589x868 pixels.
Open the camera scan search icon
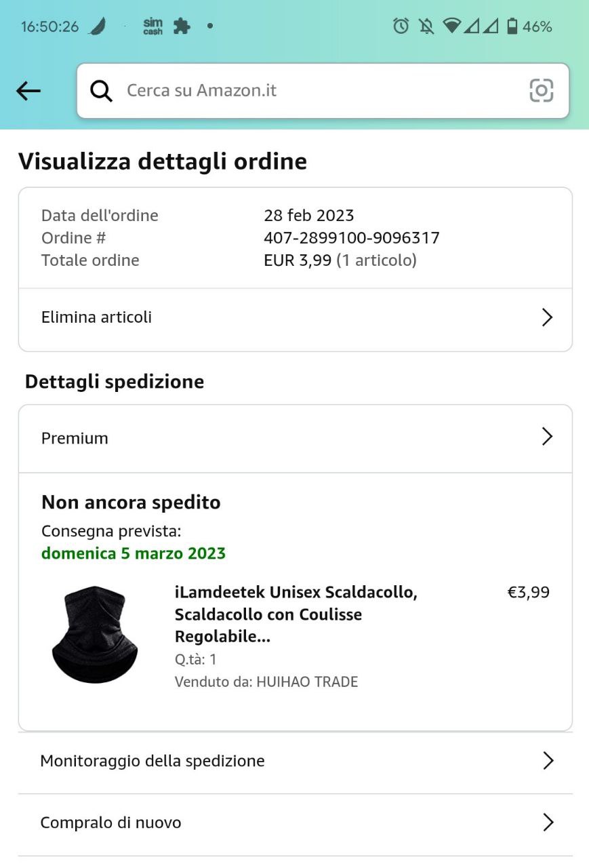541,91
